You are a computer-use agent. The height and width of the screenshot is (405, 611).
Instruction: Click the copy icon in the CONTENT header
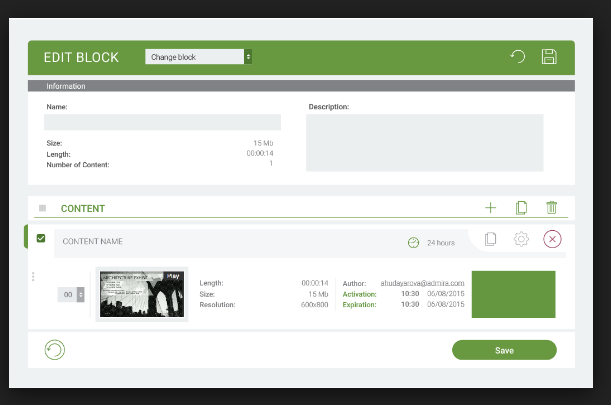(x=521, y=208)
